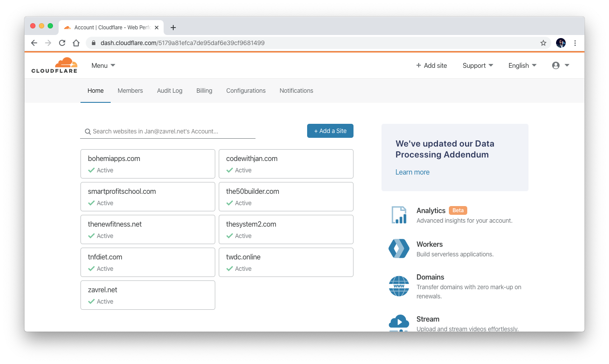Click the Stream cloud play icon
Viewport: 609px width, 364px height.
coord(399,323)
